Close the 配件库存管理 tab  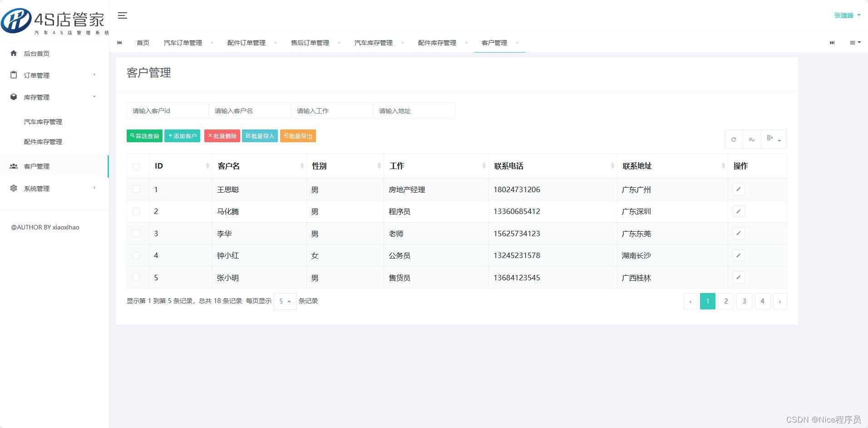point(466,43)
